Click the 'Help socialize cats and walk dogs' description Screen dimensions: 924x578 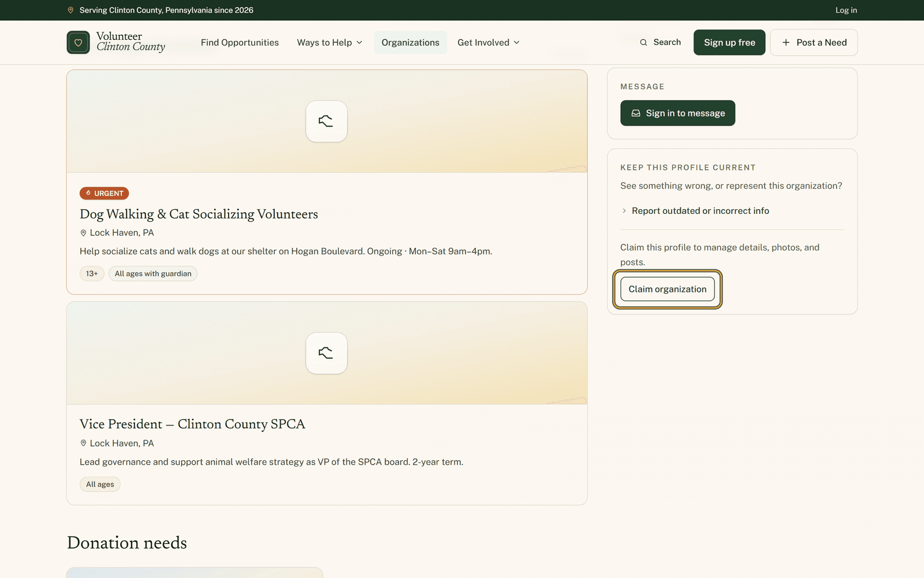[x=286, y=251]
